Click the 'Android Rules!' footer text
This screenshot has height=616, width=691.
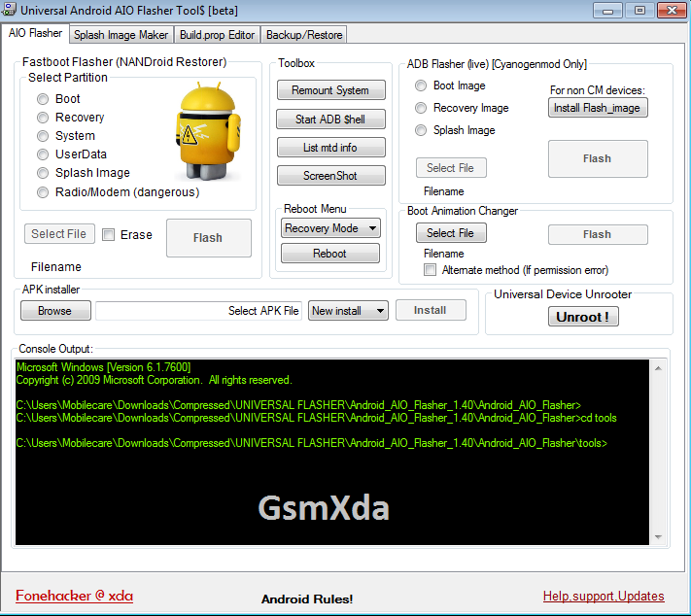point(307,599)
